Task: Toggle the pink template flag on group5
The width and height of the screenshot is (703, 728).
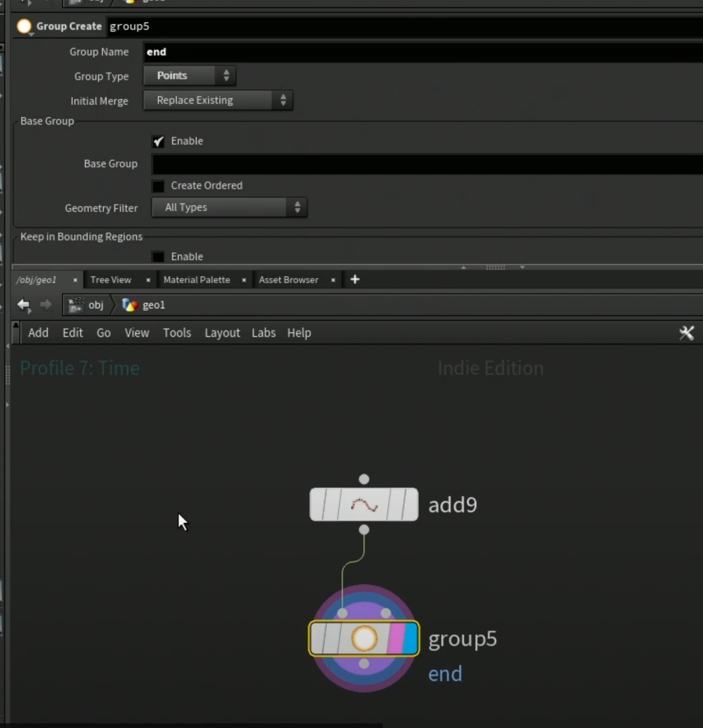Action: coord(395,638)
